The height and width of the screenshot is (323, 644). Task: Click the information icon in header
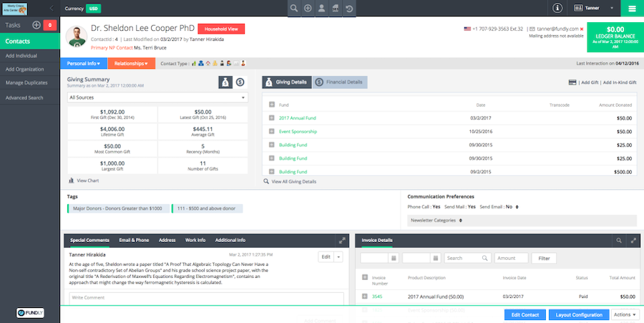tap(557, 8)
